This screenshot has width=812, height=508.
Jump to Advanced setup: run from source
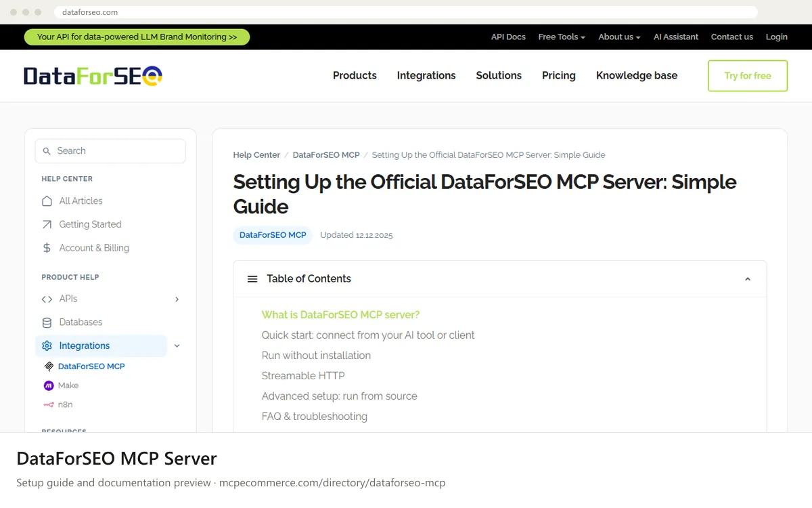(340, 396)
